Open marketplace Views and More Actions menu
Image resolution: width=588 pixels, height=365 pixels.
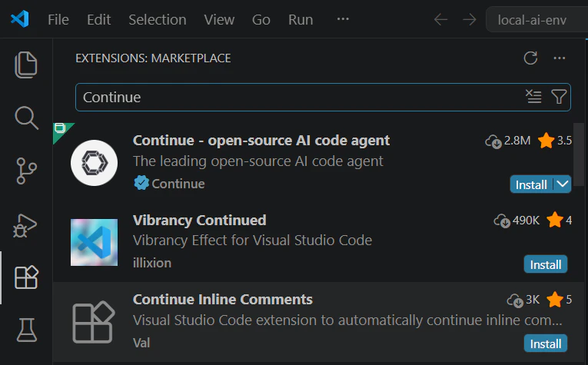pos(559,58)
